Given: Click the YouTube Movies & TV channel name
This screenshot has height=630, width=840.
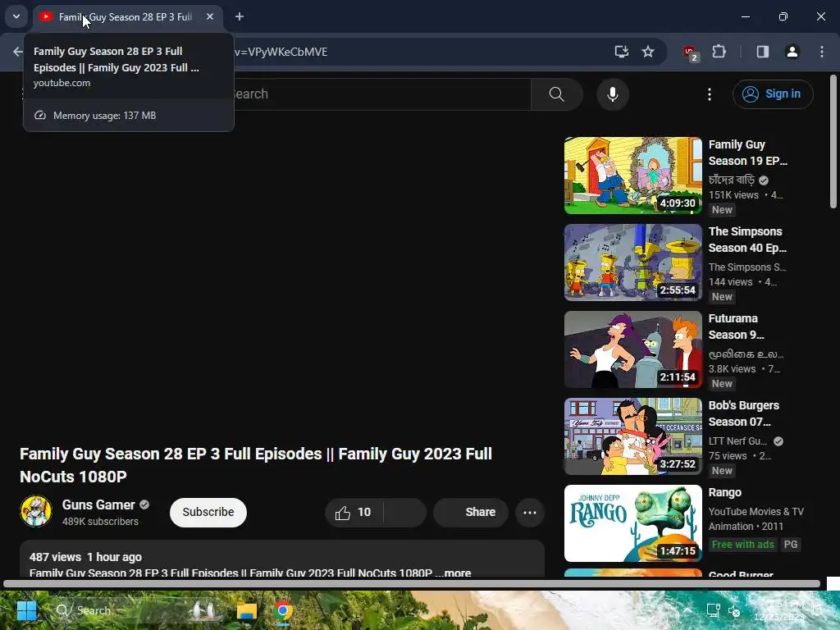Looking at the screenshot, I should [756, 512].
